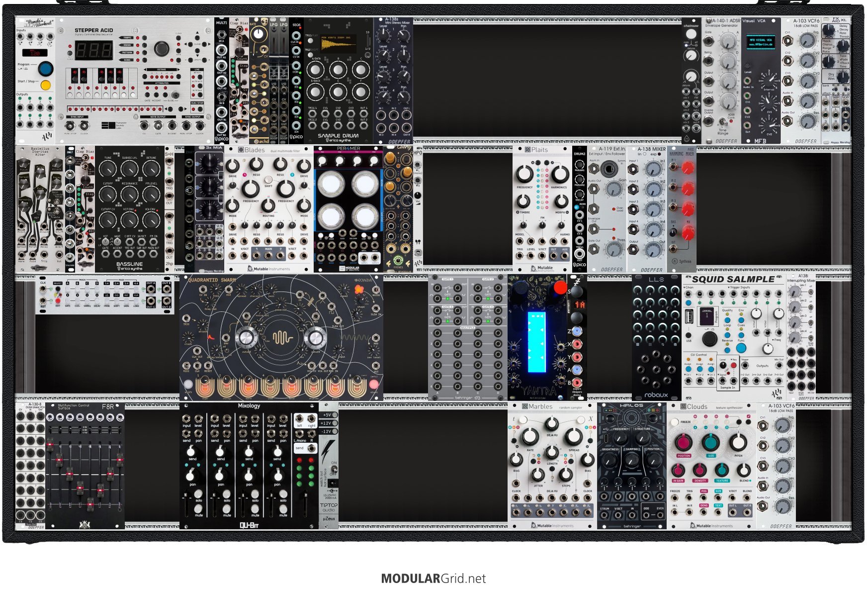Click the Tiptop audio logo on the uZeus module

click(x=328, y=507)
